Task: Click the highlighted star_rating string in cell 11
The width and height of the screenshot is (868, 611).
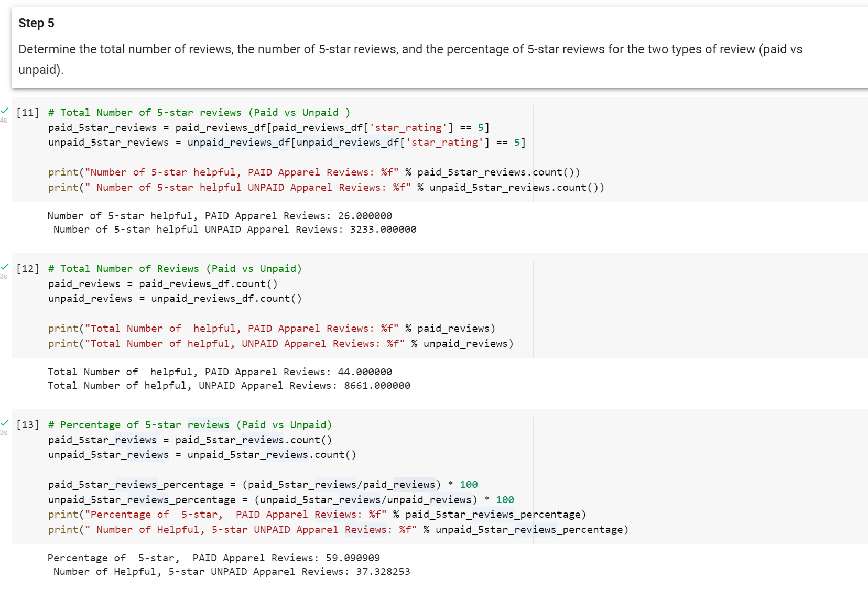Action: tap(408, 127)
